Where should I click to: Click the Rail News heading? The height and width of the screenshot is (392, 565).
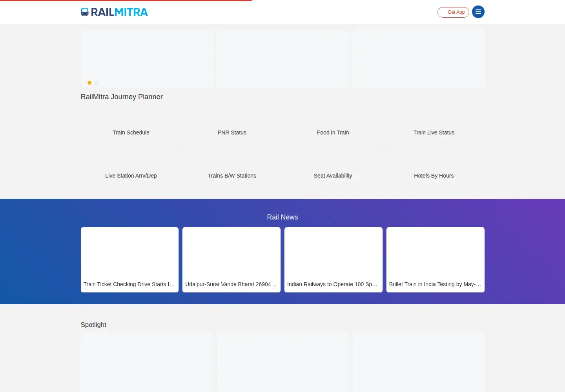pyautogui.click(x=282, y=217)
